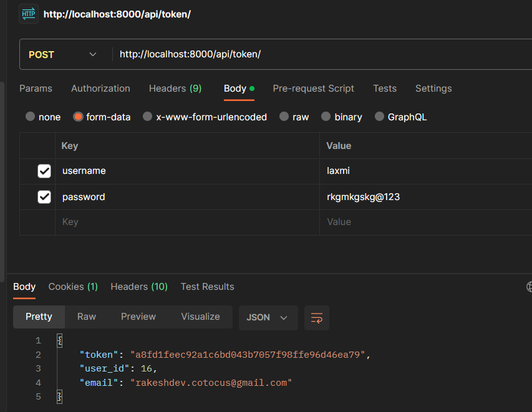Viewport: 532px width, 412px height.
Task: Click the HTTP request icon beside the title
Action: (29, 14)
